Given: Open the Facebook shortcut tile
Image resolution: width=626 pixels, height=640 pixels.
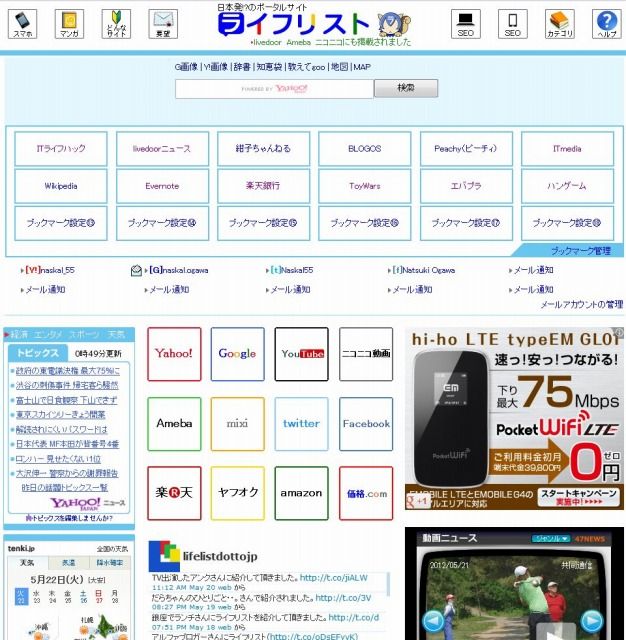Looking at the screenshot, I should [366, 424].
